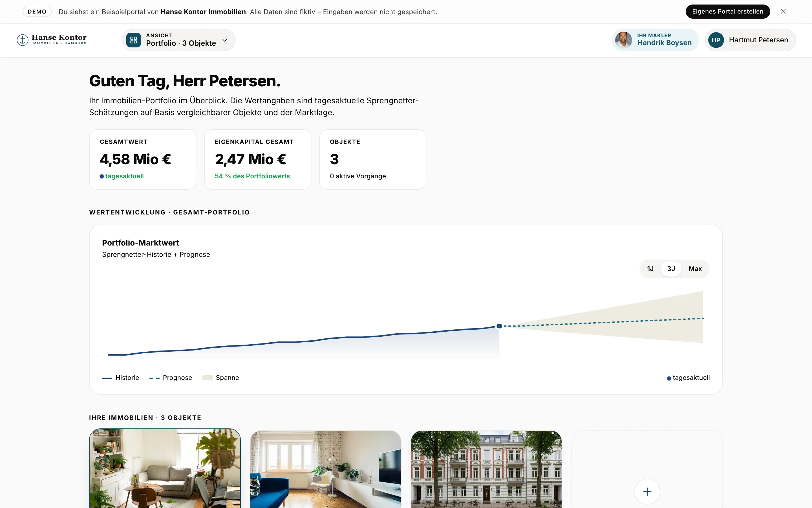
Task: Click Eigenes Portal erstellen button
Action: pyautogui.click(x=727, y=11)
